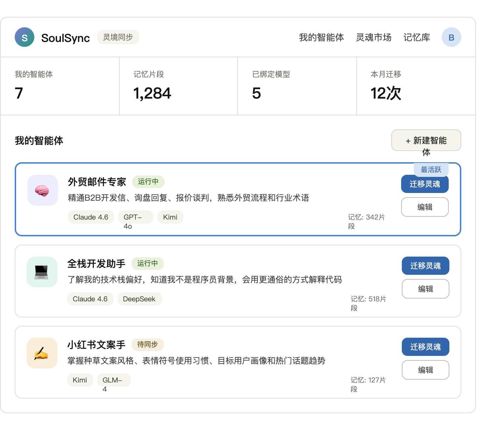This screenshot has height=430, width=504.
Task: Select the GPT-4o model tag
Action: (135, 217)
